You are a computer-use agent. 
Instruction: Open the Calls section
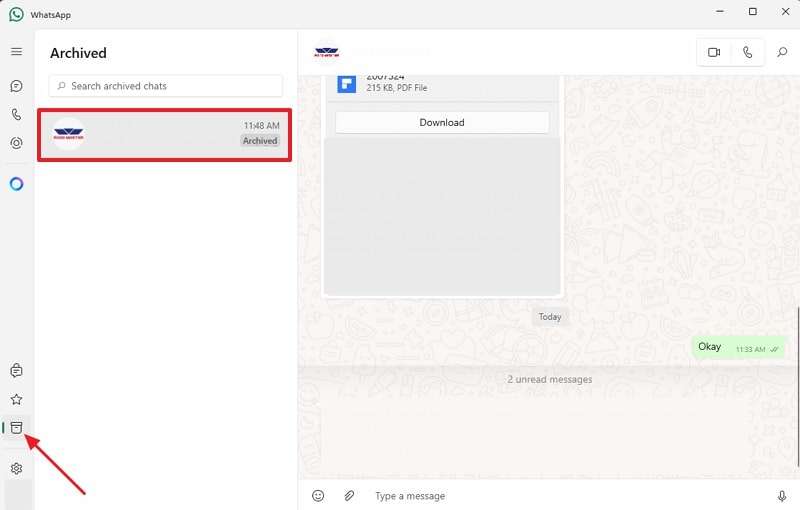pos(16,115)
